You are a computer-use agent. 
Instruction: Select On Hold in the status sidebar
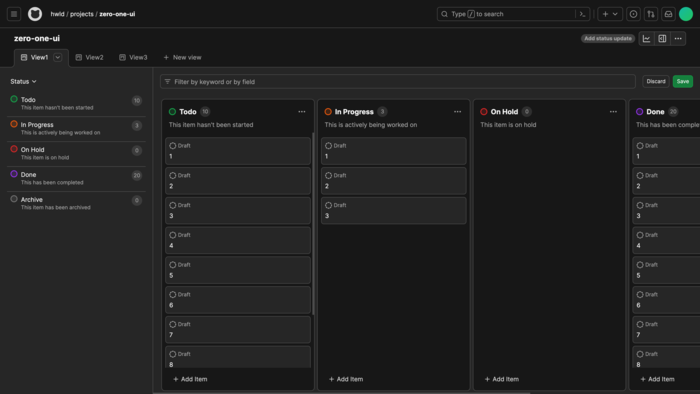76,153
